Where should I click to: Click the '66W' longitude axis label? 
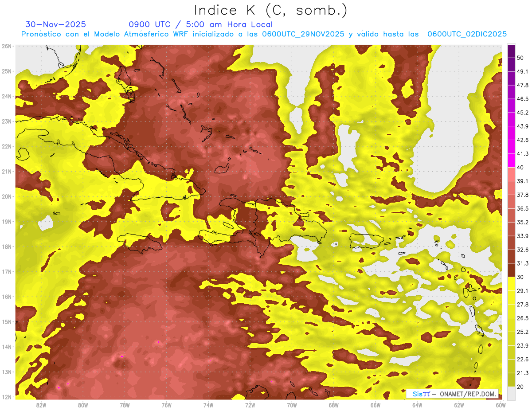pyautogui.click(x=376, y=405)
